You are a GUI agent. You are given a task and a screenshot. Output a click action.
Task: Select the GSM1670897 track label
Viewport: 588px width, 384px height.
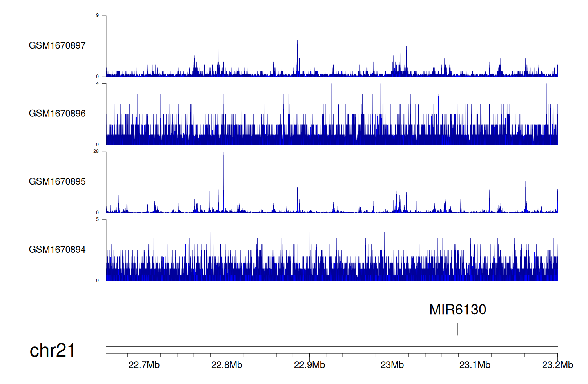pos(57,45)
